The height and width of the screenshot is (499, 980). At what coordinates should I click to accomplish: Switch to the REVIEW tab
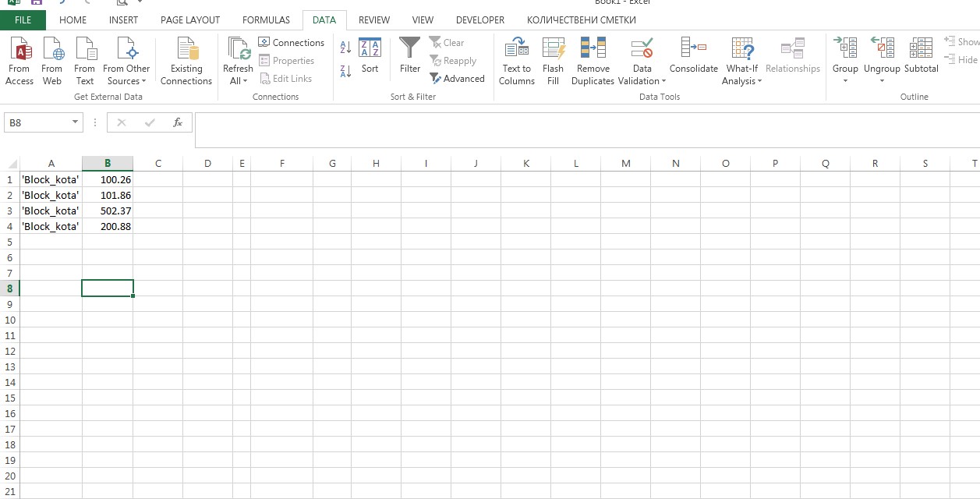[x=374, y=20]
